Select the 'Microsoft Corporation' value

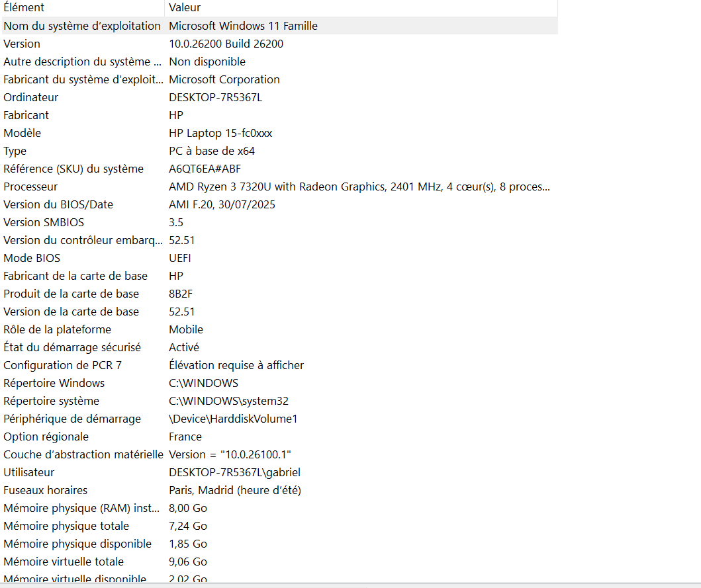click(224, 79)
